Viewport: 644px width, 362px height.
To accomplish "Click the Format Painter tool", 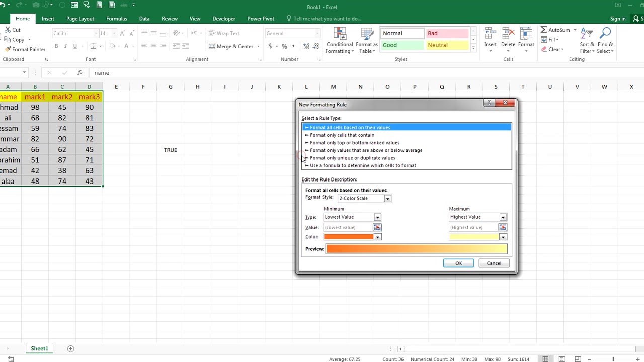I will [25, 49].
